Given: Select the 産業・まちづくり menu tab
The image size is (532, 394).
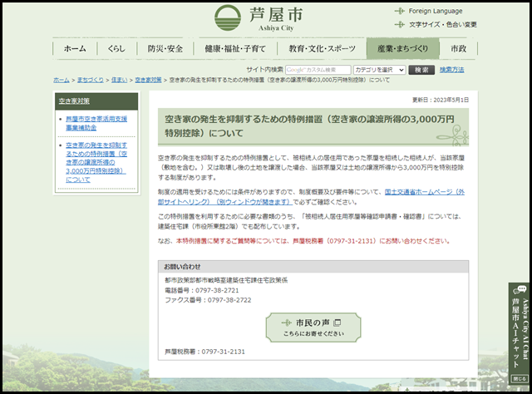Looking at the screenshot, I should click(402, 48).
